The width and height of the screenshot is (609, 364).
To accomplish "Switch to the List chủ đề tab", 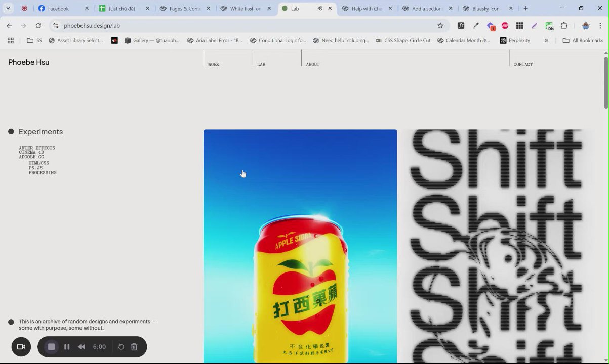I will click(118, 9).
